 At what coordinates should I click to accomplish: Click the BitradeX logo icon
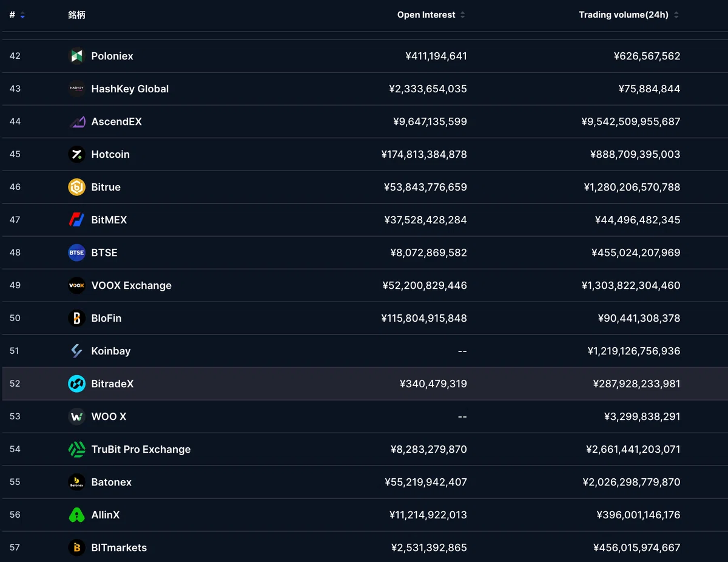(x=76, y=384)
